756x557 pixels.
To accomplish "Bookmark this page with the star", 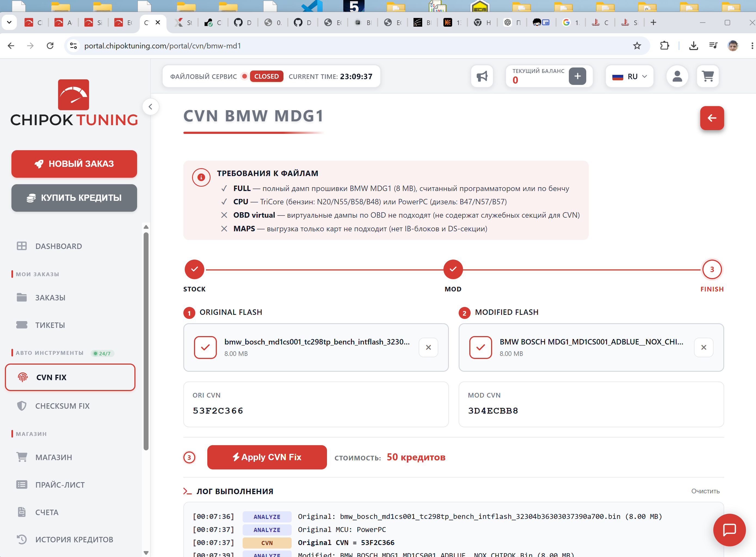I will point(637,45).
